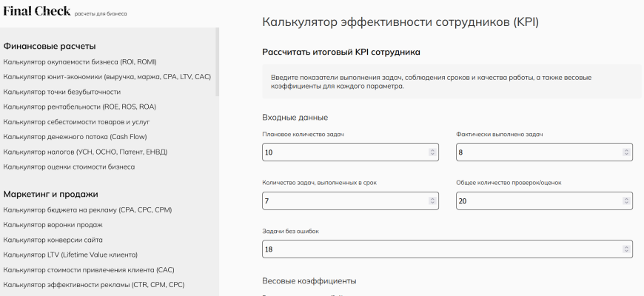Image resolution: width=644 pixels, height=296 pixels.
Task: Click the sidebar vertical scrollbar
Action: (x=217, y=63)
